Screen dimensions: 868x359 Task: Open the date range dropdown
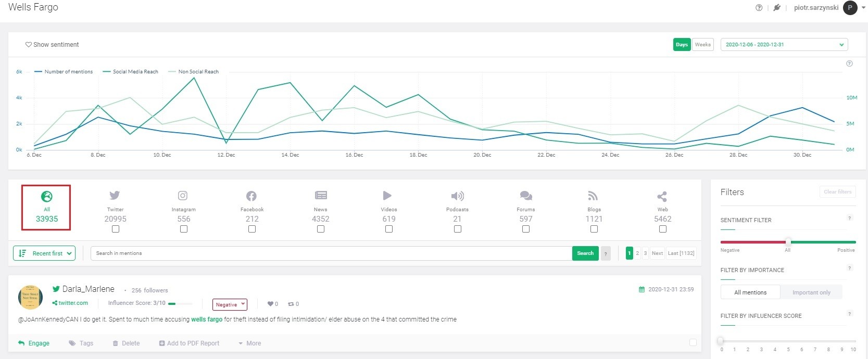(x=784, y=45)
